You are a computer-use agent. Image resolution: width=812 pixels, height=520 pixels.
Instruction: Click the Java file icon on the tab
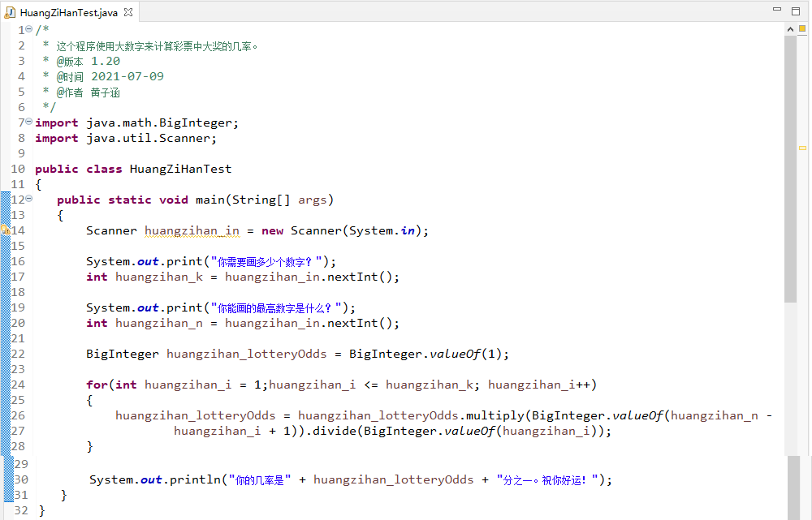pyautogui.click(x=10, y=12)
